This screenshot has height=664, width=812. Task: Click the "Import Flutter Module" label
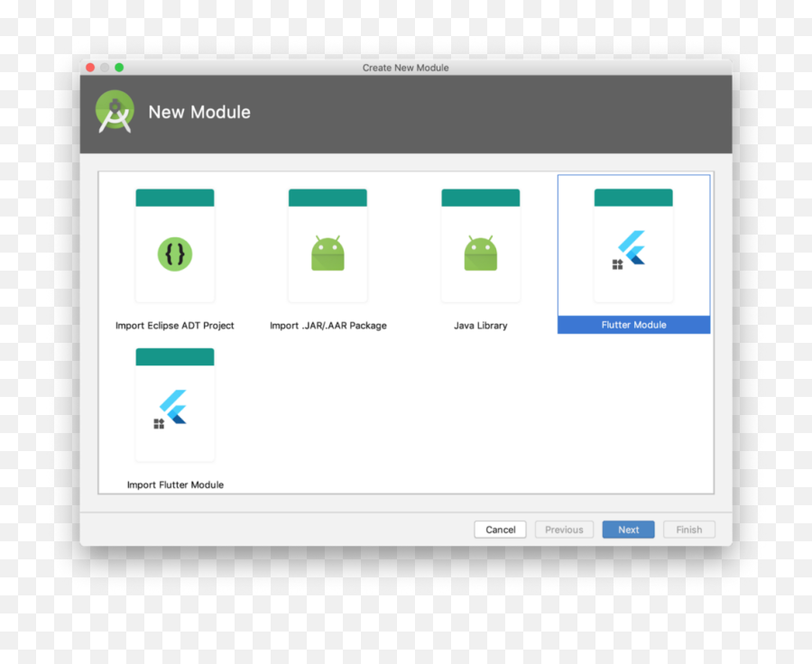click(175, 484)
